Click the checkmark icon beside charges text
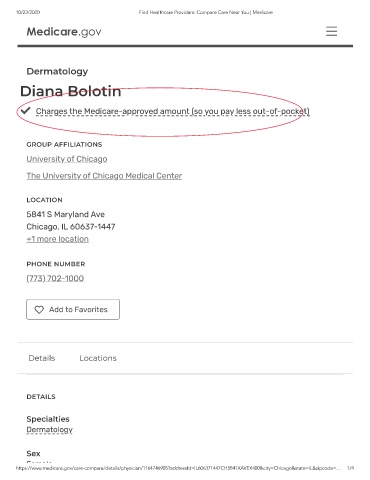The width and height of the screenshot is (370, 480). 25,111
